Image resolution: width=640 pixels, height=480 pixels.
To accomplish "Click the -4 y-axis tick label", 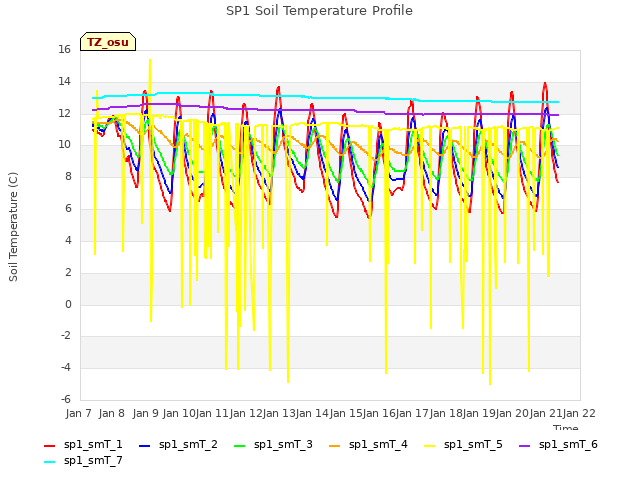I will pos(66,368).
